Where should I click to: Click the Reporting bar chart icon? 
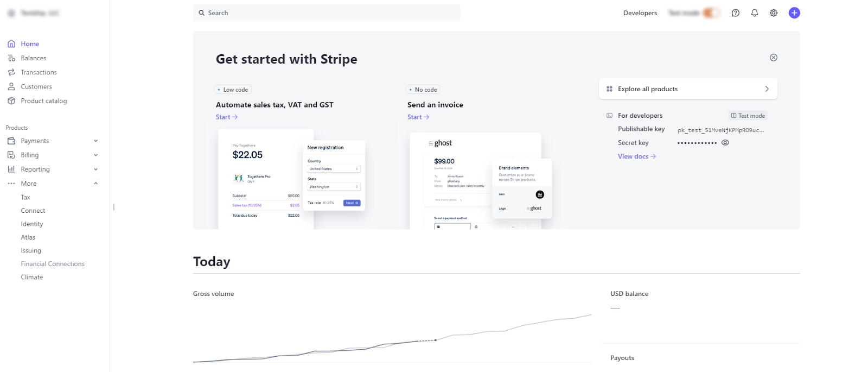11,169
